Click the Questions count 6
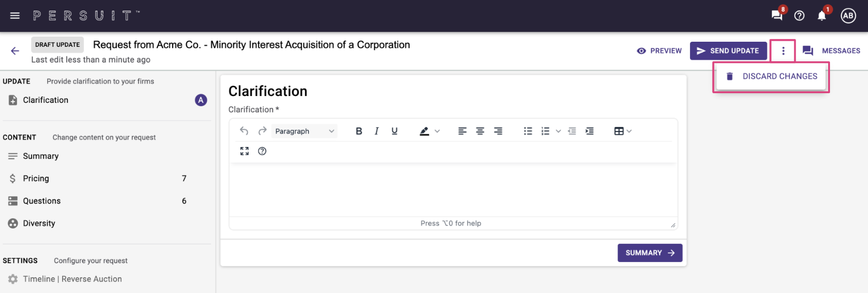 coord(184,201)
